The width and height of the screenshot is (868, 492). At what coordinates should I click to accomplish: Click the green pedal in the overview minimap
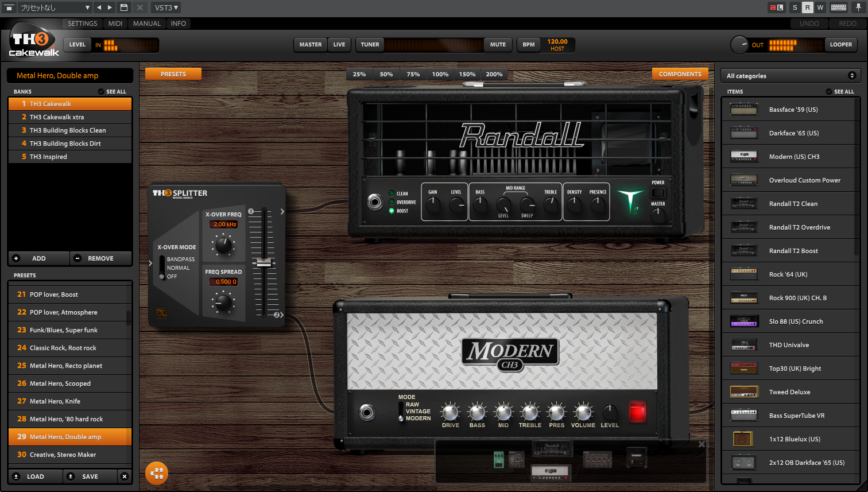pos(498,459)
